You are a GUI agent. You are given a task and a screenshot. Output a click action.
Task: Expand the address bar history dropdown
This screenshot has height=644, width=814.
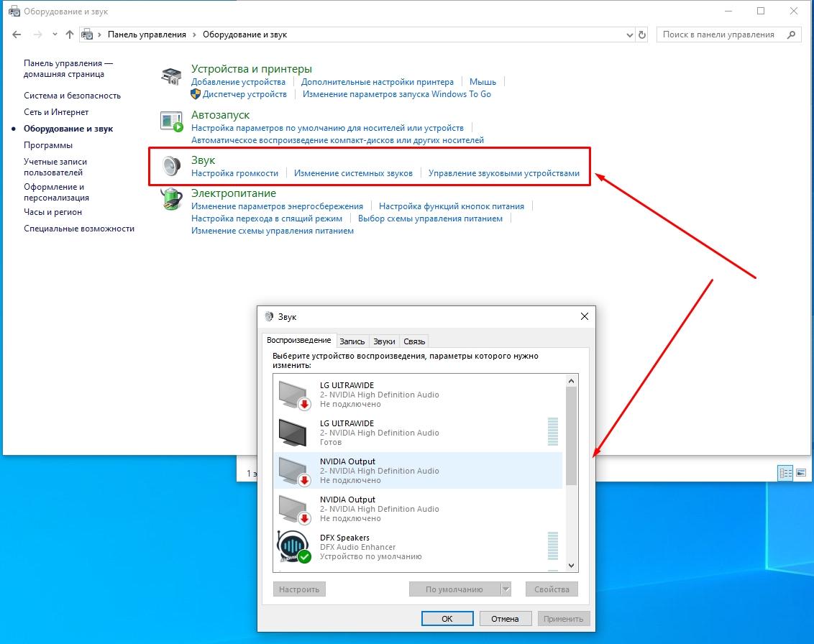tap(628, 34)
